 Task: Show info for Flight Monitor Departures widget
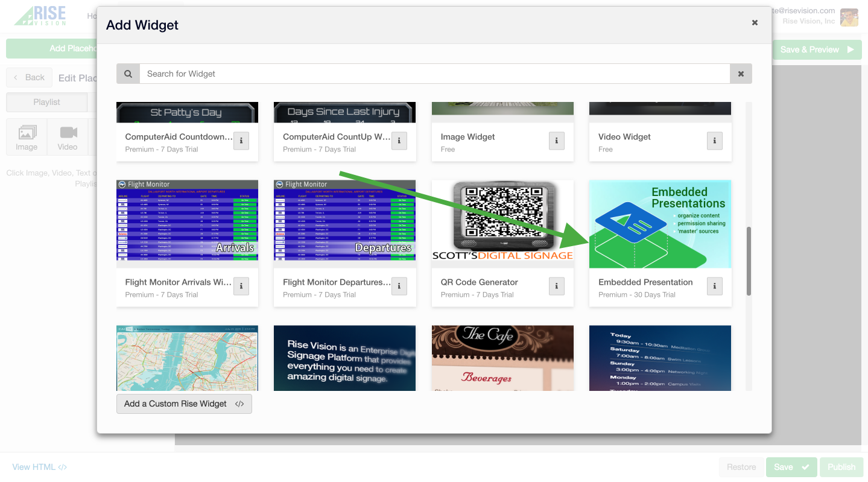tap(399, 286)
